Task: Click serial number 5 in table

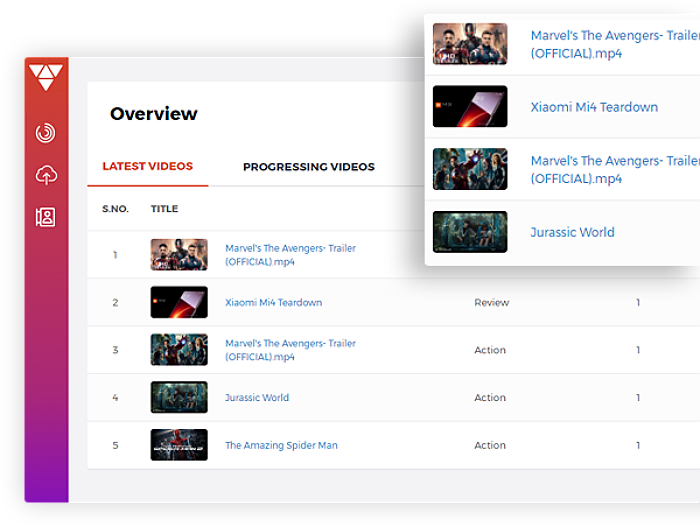Action: (x=115, y=445)
